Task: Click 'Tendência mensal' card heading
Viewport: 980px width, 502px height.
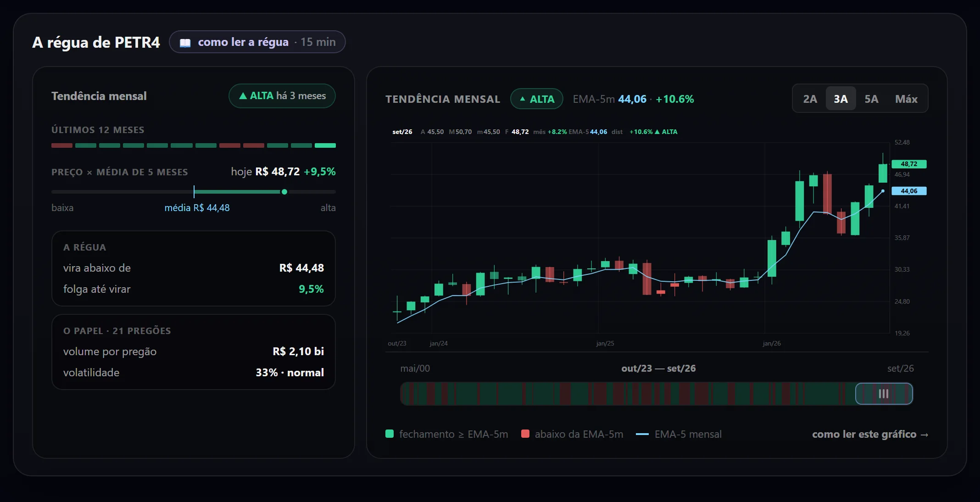Action: coord(99,96)
